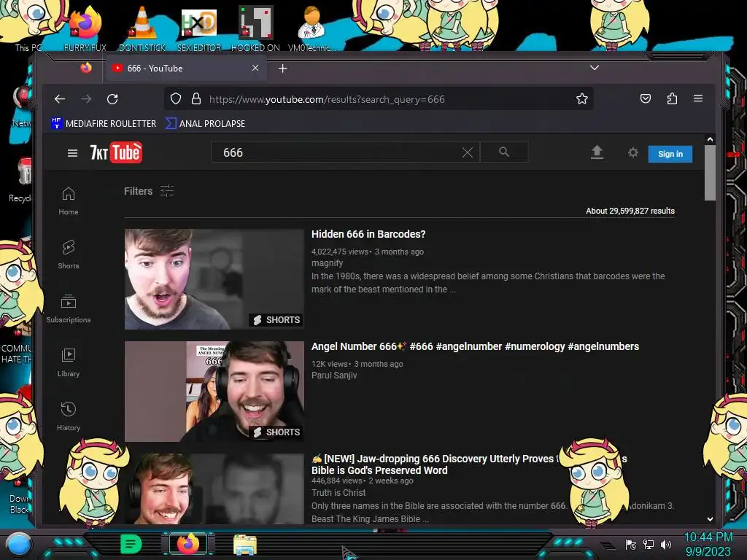Open the VMOTechnic desktop shortcut
Screen dimensions: 747x560
(x=312, y=28)
